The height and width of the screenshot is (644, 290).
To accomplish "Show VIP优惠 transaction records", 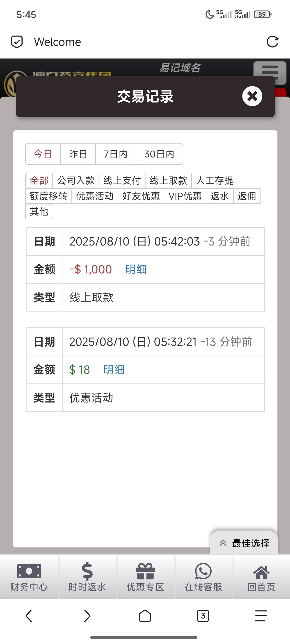I will [185, 196].
